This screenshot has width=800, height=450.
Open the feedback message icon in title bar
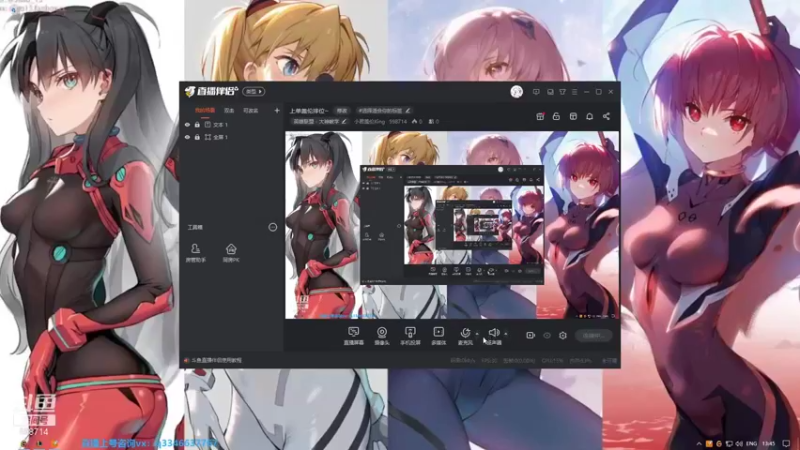(x=536, y=92)
